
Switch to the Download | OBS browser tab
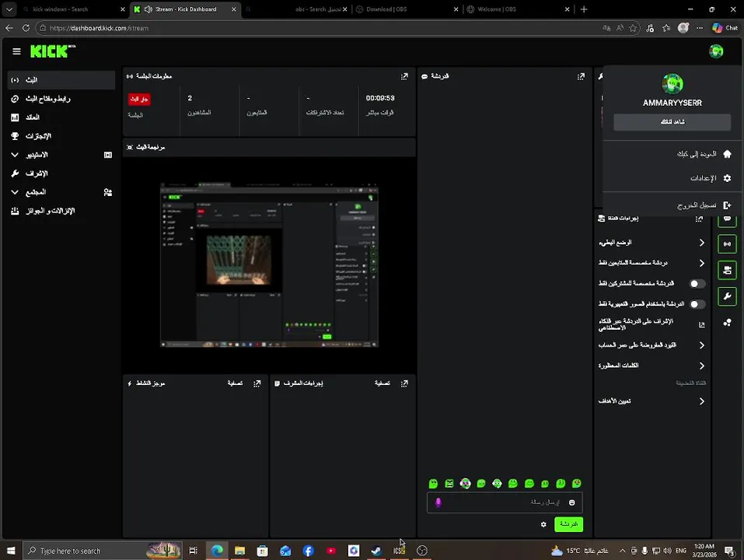[x=407, y=9]
